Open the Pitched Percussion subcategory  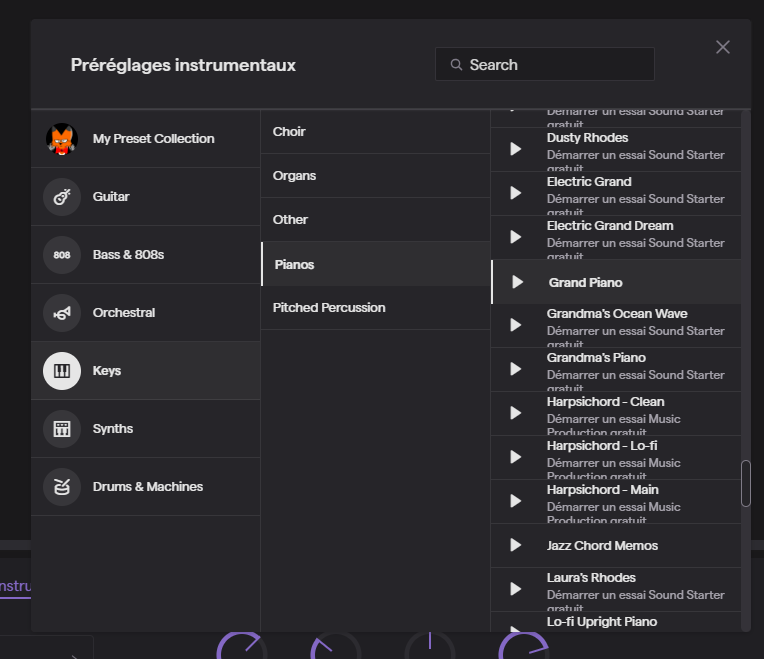[329, 308]
